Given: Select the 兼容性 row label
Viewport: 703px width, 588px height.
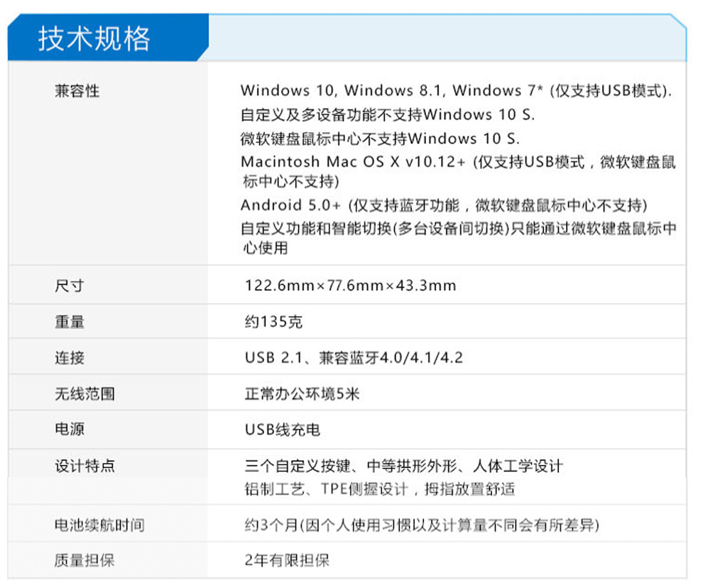Looking at the screenshot, I should [x=77, y=91].
